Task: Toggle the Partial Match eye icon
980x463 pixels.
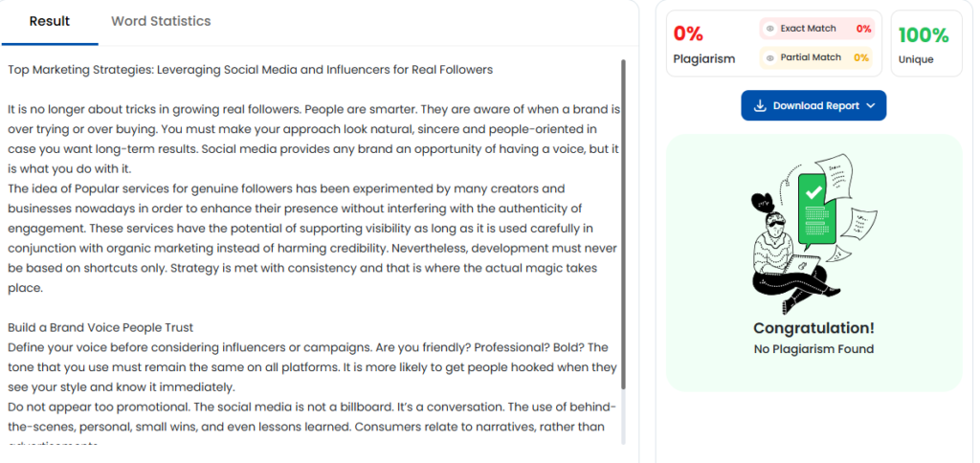Action: tap(769, 57)
